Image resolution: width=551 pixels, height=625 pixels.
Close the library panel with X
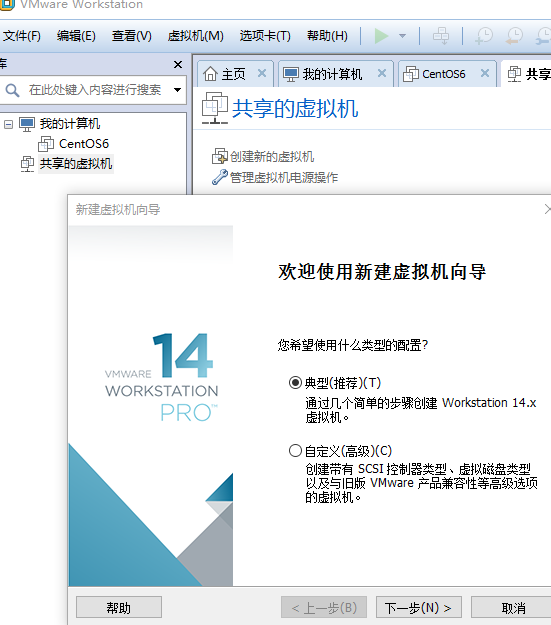[178, 64]
